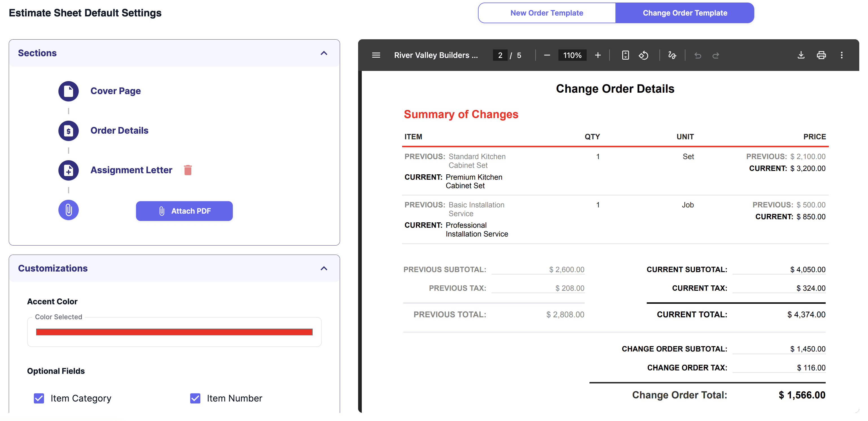Rotate the PDF document counterclockwise
Image resolution: width=868 pixels, height=421 pixels.
[x=643, y=55]
